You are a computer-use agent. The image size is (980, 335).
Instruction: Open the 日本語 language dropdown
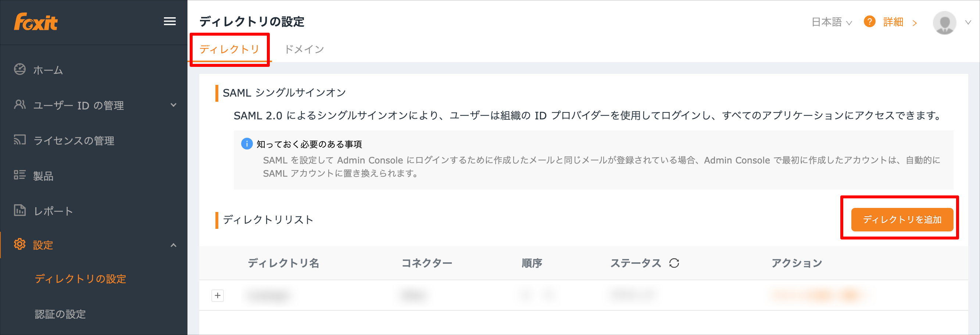[x=831, y=22]
